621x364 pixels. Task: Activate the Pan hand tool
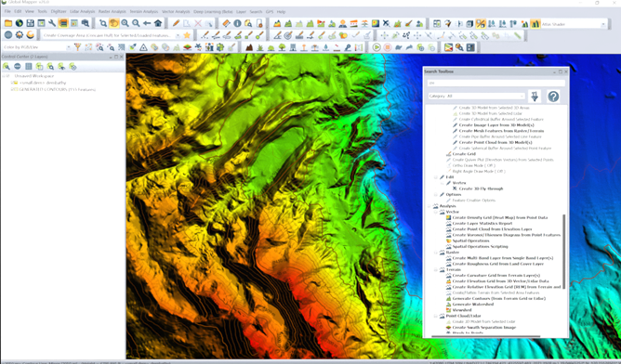[x=113, y=24]
